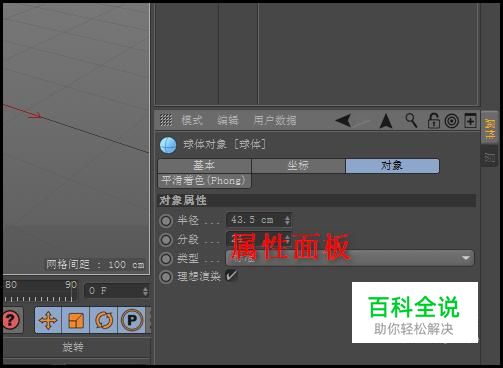The height and width of the screenshot is (368, 503).
Task: Click the red question mark help icon
Action: [x=12, y=320]
